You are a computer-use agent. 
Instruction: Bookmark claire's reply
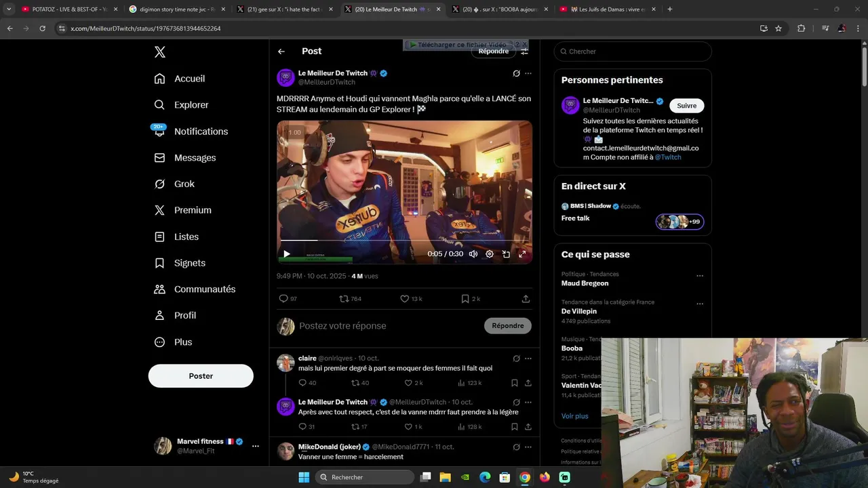[515, 383]
